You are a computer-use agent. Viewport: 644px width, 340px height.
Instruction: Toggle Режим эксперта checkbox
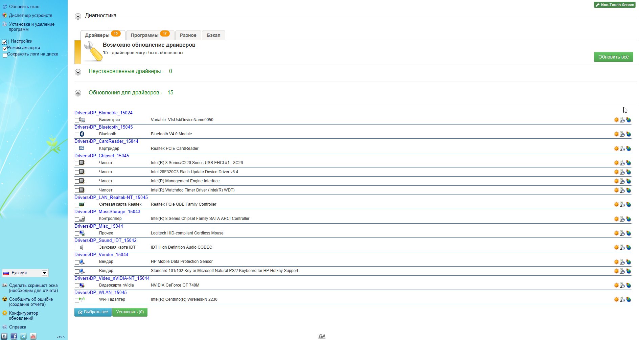coord(5,48)
